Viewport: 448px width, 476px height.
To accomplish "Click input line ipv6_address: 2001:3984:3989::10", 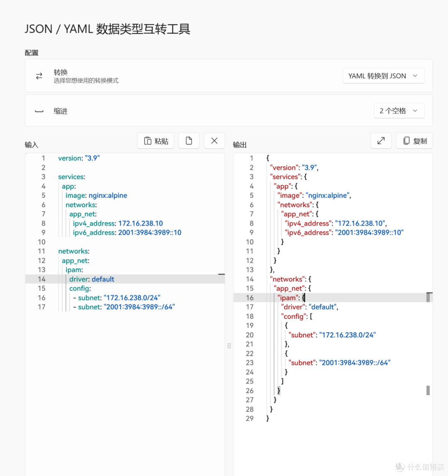I will click(x=127, y=233).
